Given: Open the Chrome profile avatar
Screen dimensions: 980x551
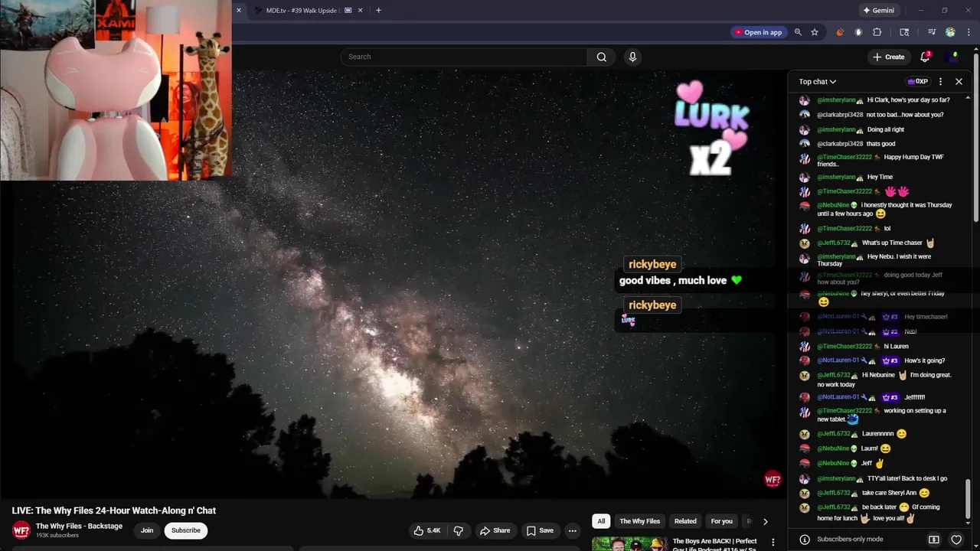Looking at the screenshot, I should 950,32.
